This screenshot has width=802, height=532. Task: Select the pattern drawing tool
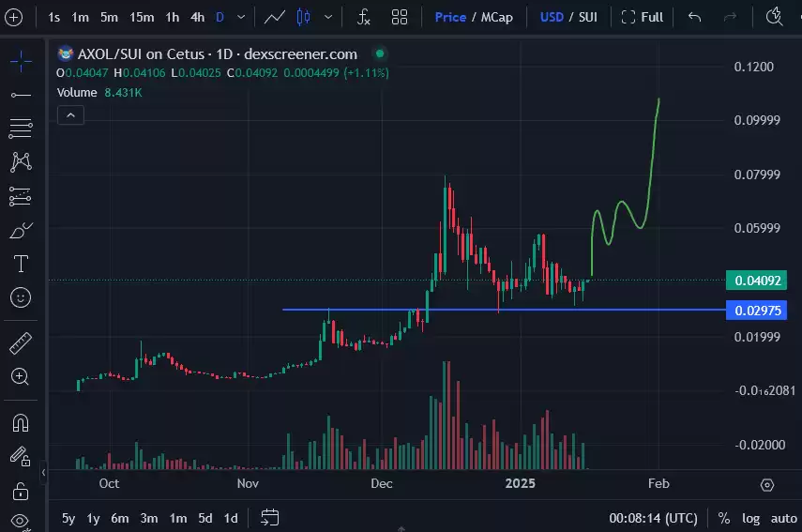[21, 162]
